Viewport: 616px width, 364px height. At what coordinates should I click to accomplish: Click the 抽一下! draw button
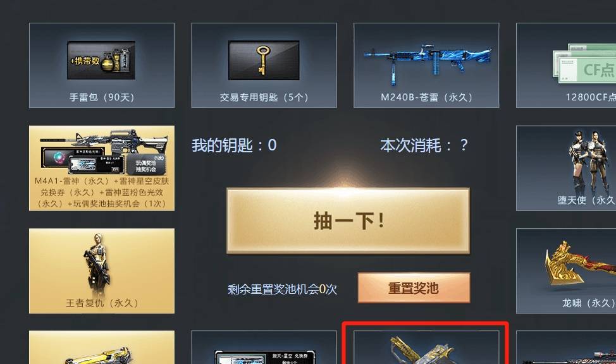pyautogui.click(x=348, y=221)
